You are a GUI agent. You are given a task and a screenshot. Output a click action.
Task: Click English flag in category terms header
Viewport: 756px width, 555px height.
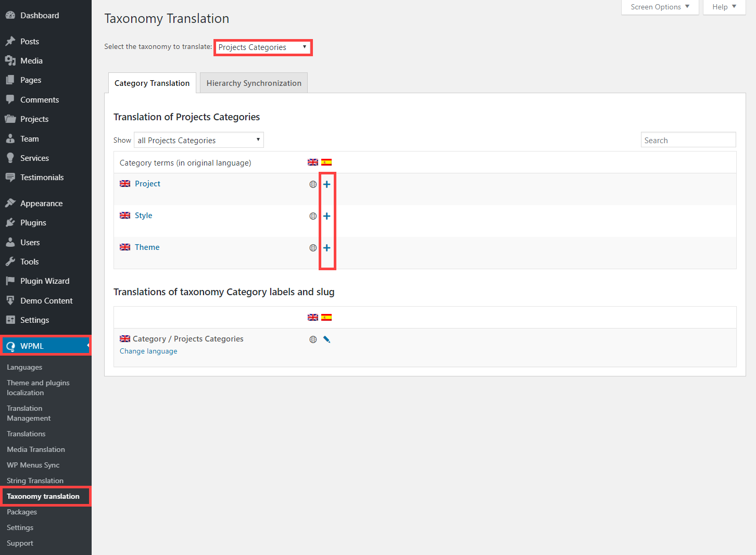point(313,162)
